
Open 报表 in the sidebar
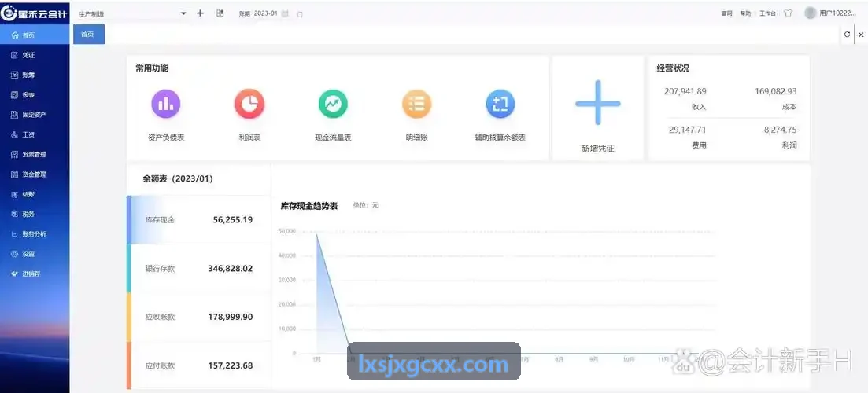click(35, 95)
